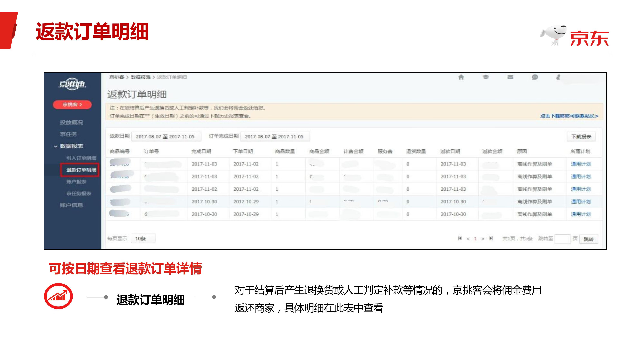This screenshot has height=362, width=644.
Task: Open the home icon in top bar
Action: tap(461, 77)
